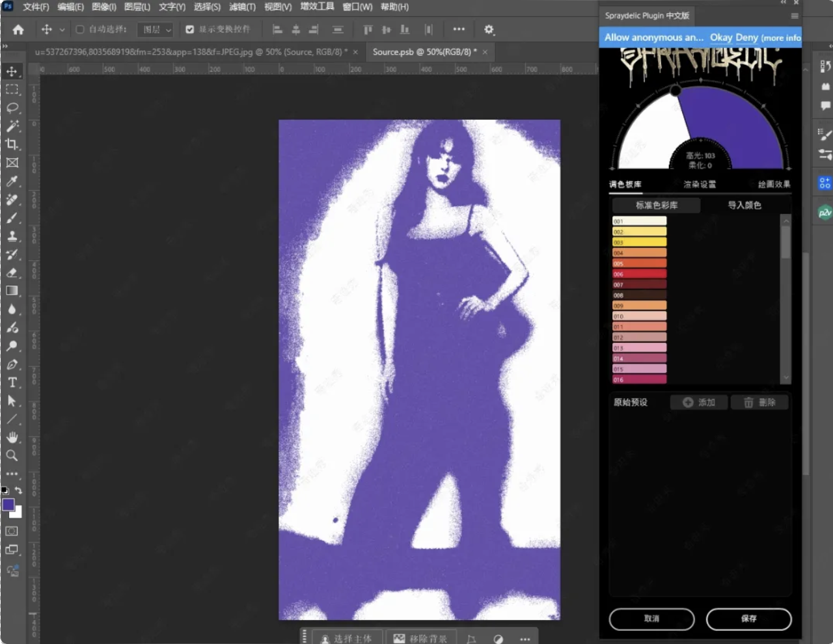Go to the Photoshop Home screen
The image size is (833, 644).
point(18,29)
